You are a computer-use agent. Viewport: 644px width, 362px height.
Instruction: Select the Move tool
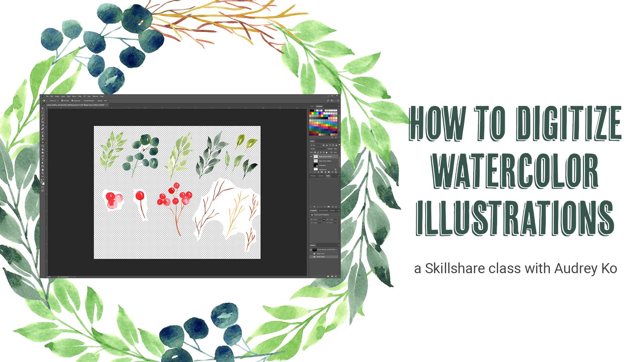pos(43,108)
